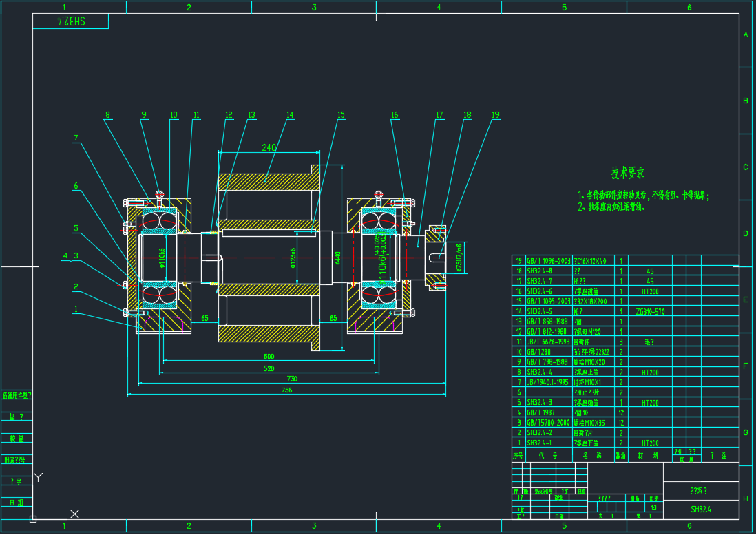Click the 520 dimension value

(x=269, y=369)
